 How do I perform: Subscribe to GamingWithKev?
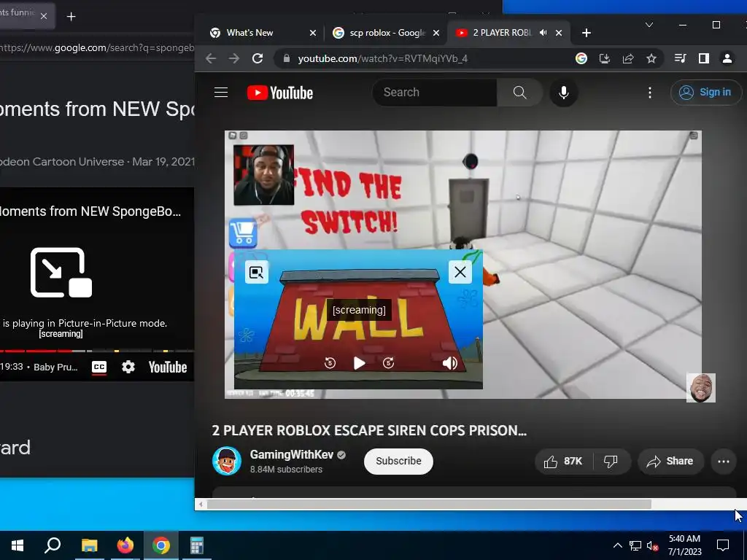click(398, 461)
